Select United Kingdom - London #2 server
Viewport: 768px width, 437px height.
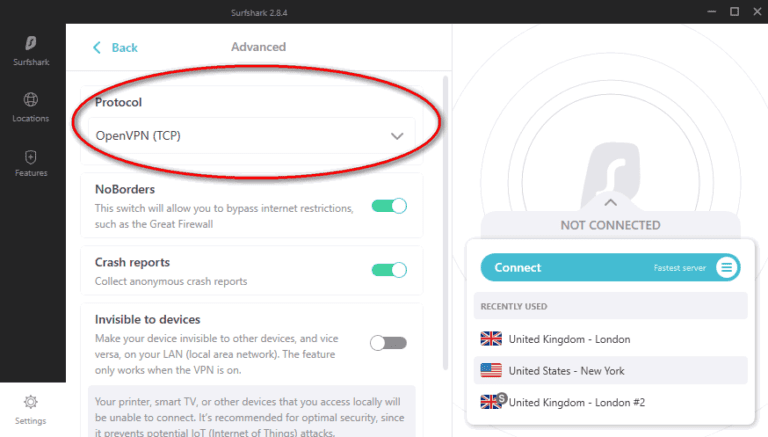(575, 402)
